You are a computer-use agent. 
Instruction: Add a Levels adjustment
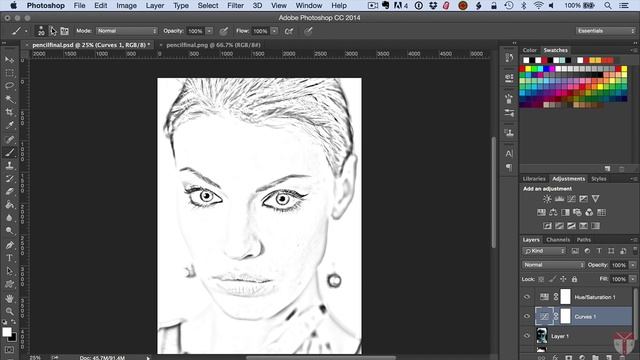[559, 199]
